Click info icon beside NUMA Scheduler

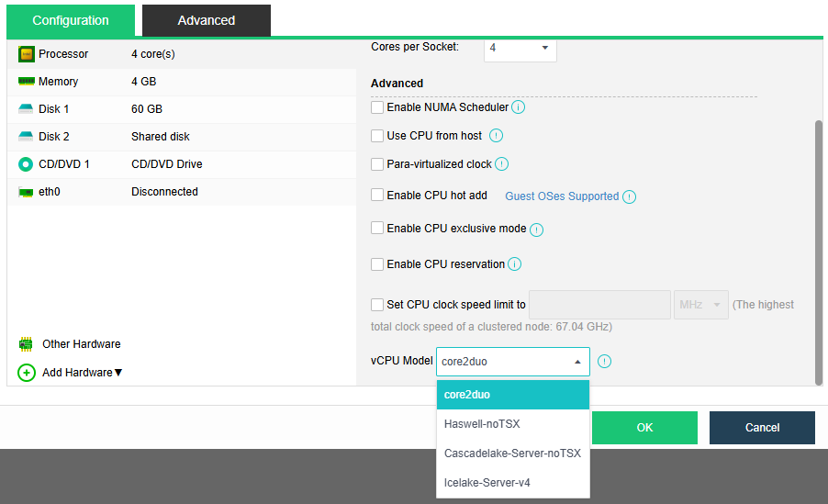point(518,107)
